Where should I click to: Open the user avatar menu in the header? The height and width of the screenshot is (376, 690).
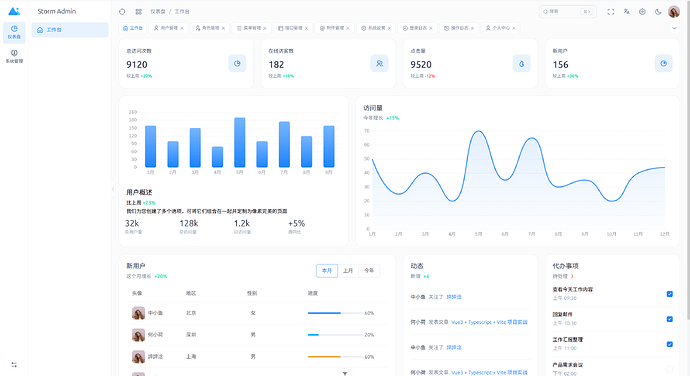(x=674, y=11)
